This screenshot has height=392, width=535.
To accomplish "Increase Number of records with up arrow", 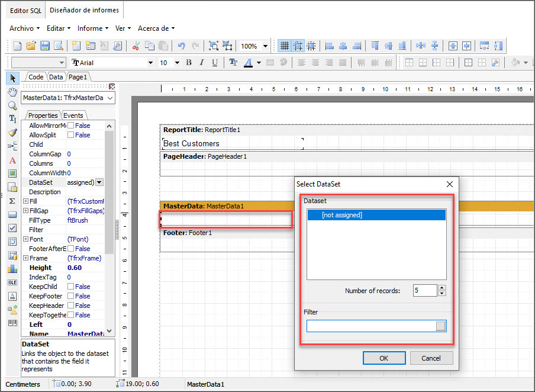I will (442, 288).
